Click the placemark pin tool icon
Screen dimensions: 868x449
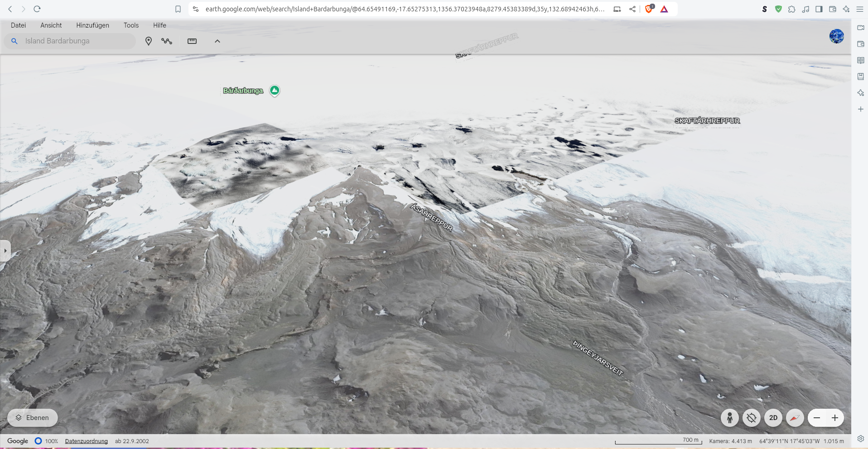pyautogui.click(x=148, y=41)
